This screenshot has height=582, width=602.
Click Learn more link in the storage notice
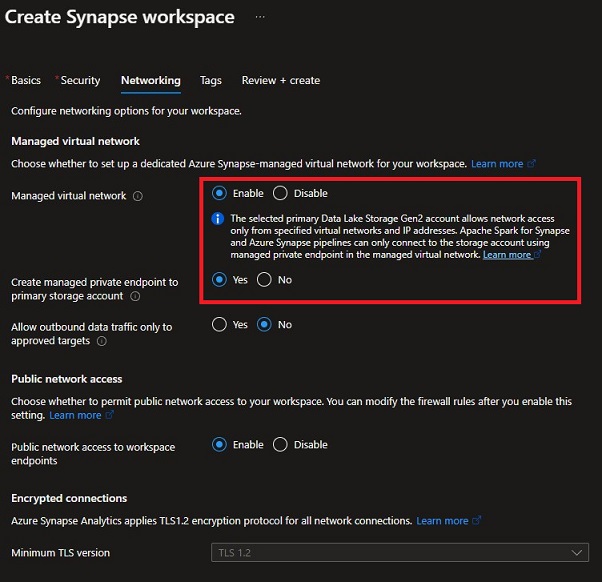507,255
